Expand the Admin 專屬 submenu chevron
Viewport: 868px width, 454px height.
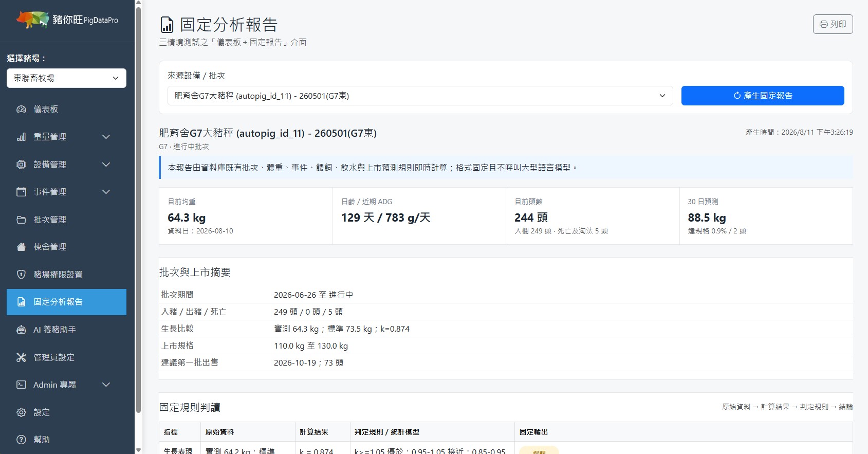coord(106,385)
